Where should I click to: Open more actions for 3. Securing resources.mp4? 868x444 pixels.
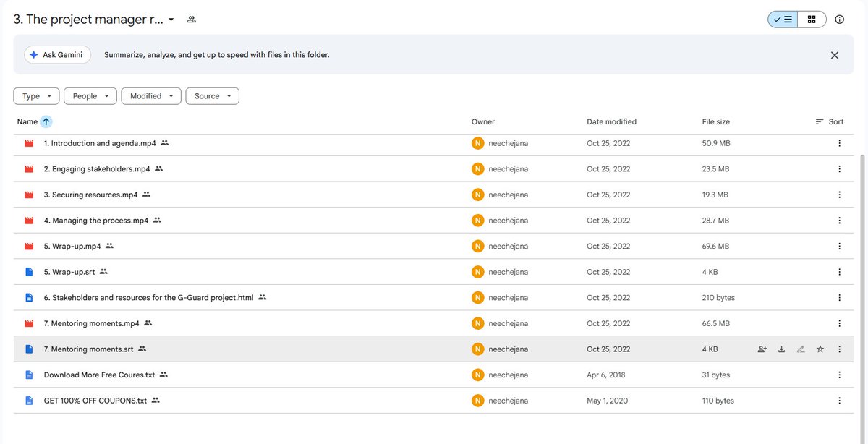point(839,195)
